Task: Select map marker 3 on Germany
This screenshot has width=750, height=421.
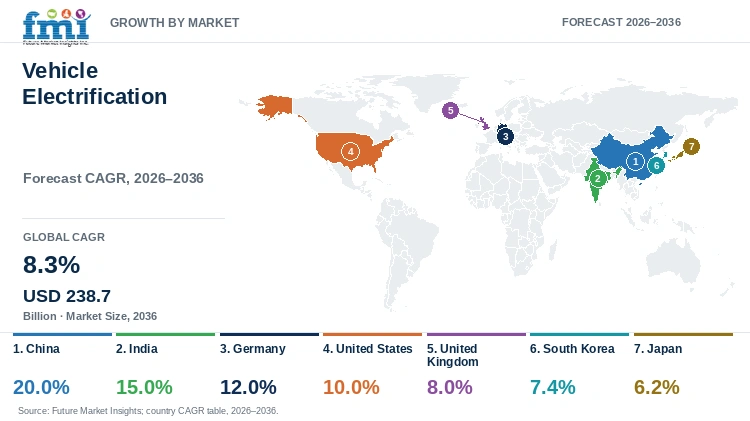Action: click(x=505, y=136)
